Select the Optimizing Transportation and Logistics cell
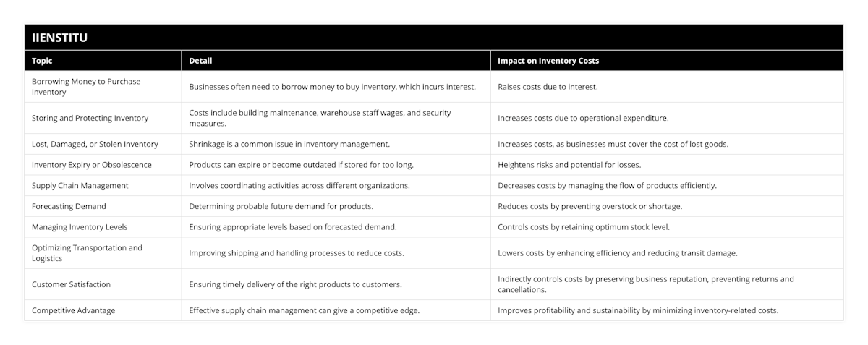The width and height of the screenshot is (868, 345). click(87, 253)
